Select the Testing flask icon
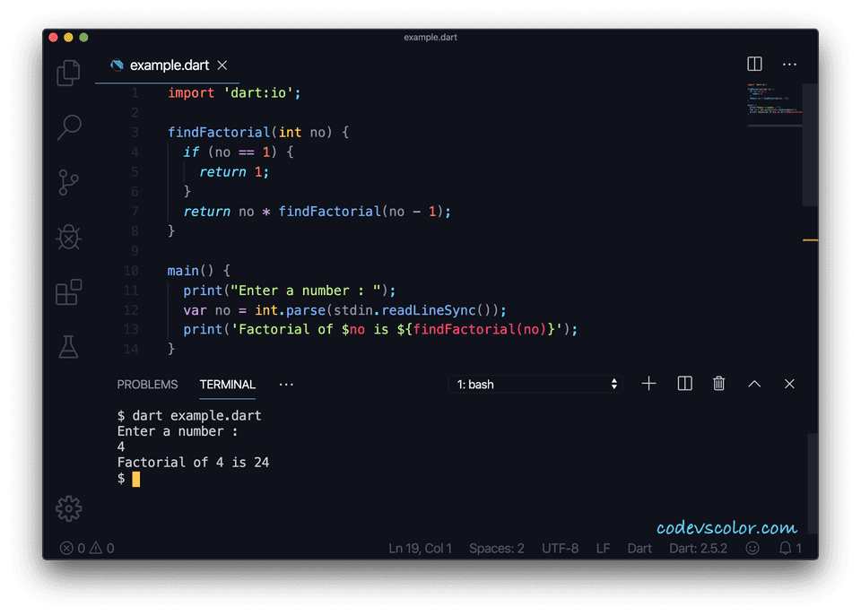 (68, 347)
